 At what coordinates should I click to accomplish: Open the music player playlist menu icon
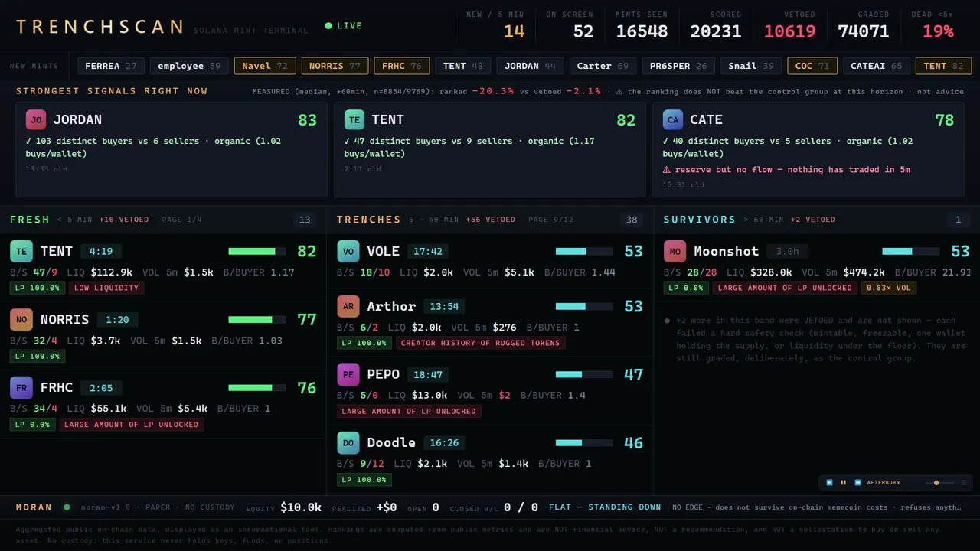tap(963, 483)
